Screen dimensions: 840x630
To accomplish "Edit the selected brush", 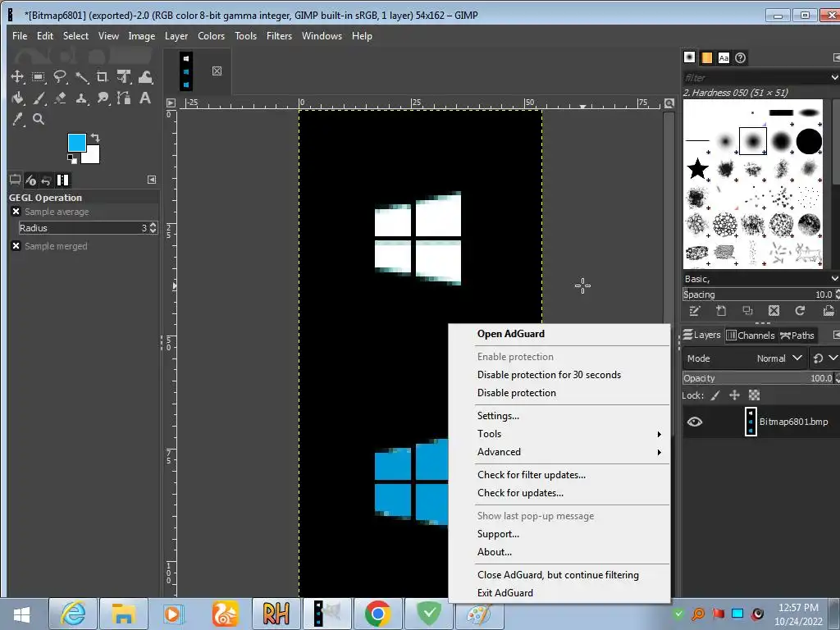I will (695, 311).
